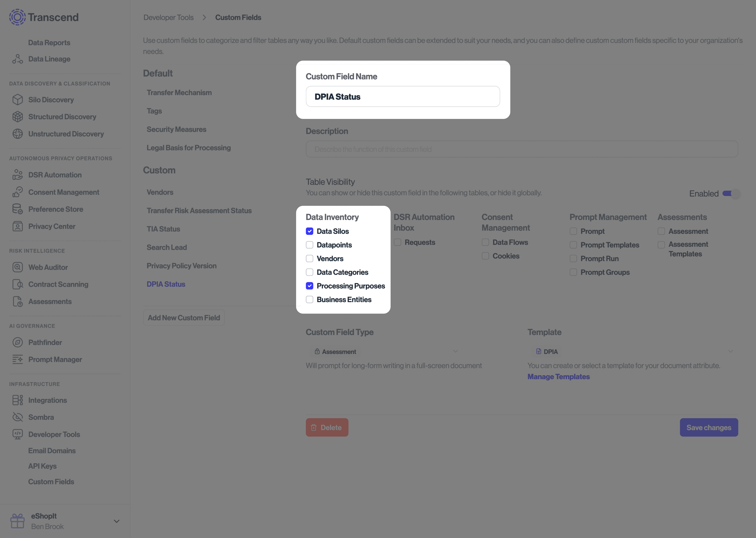Open the Template DPIA dropdown

(633, 351)
